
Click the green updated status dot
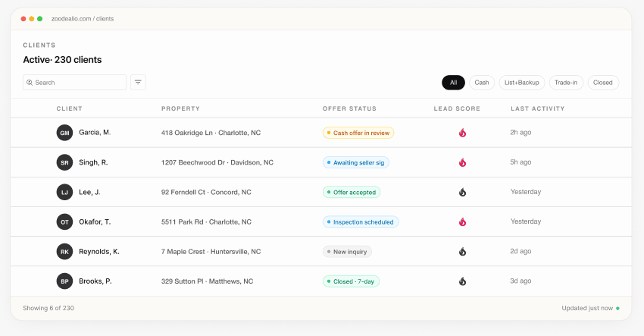point(617,309)
